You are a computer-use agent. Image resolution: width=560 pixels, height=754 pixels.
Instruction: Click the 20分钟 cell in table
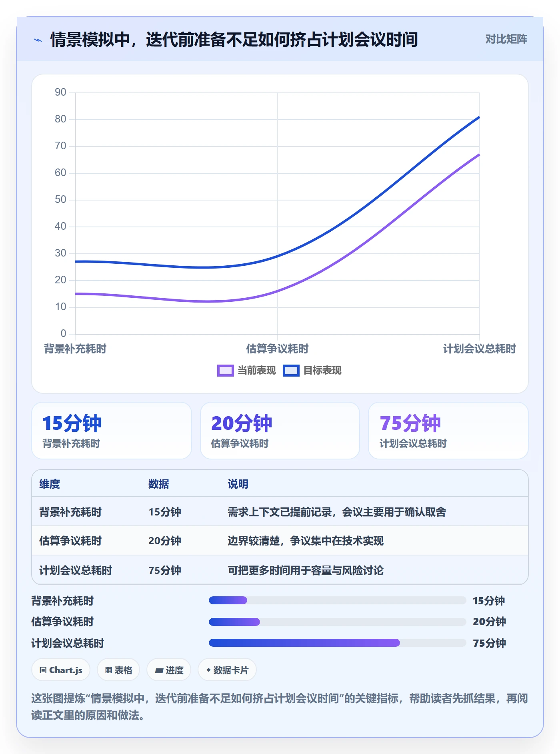tap(165, 541)
